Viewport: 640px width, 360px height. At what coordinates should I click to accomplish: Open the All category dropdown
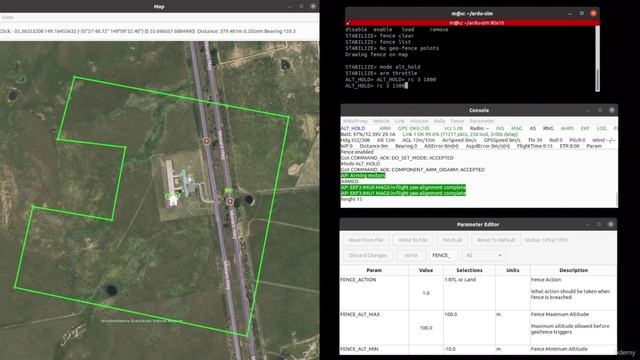point(484,256)
